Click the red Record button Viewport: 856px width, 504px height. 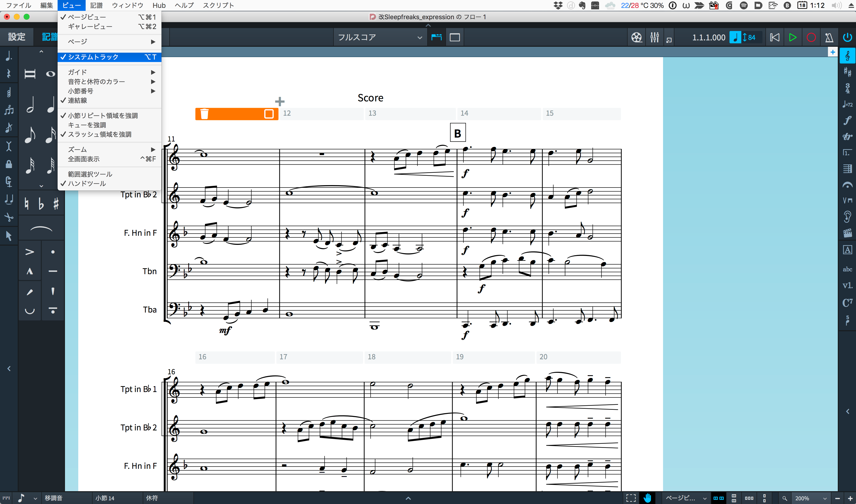(x=811, y=37)
